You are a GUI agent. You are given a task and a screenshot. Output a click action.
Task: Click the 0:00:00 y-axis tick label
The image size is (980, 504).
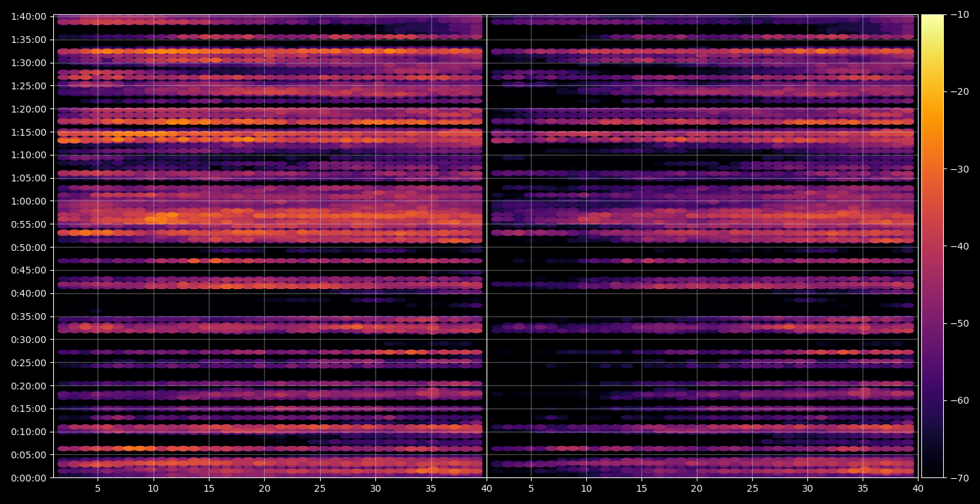tap(29, 477)
